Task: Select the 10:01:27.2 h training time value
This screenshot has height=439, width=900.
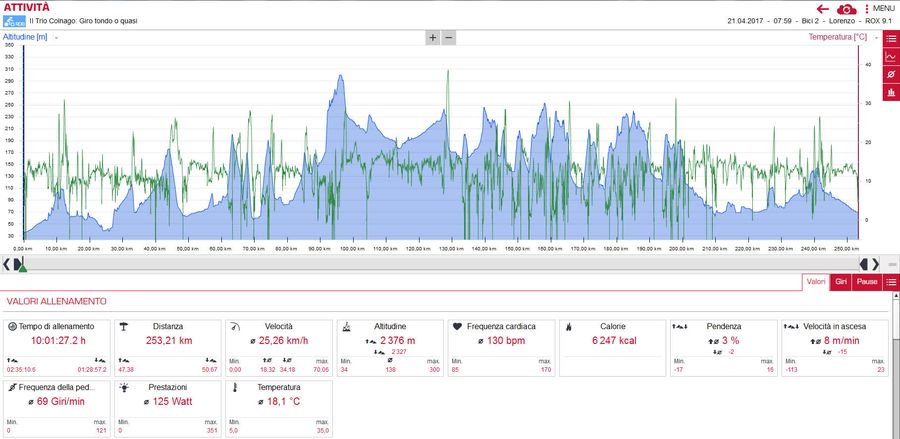Action: (58, 341)
